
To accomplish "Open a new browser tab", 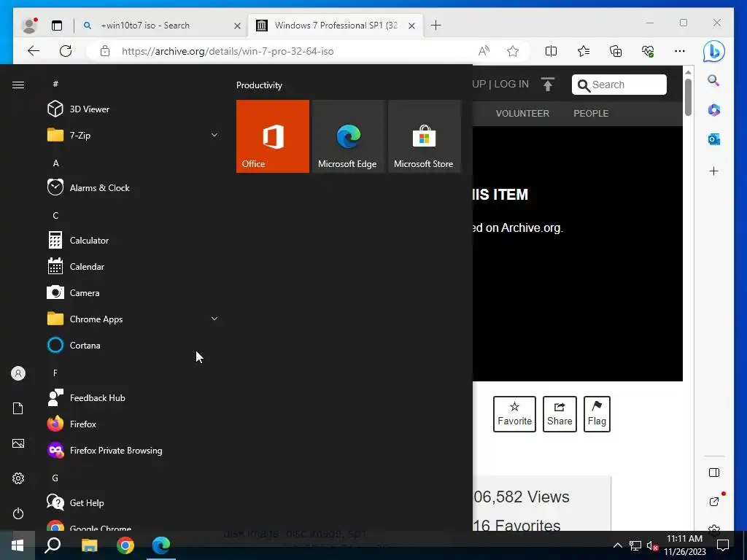I will click(436, 26).
